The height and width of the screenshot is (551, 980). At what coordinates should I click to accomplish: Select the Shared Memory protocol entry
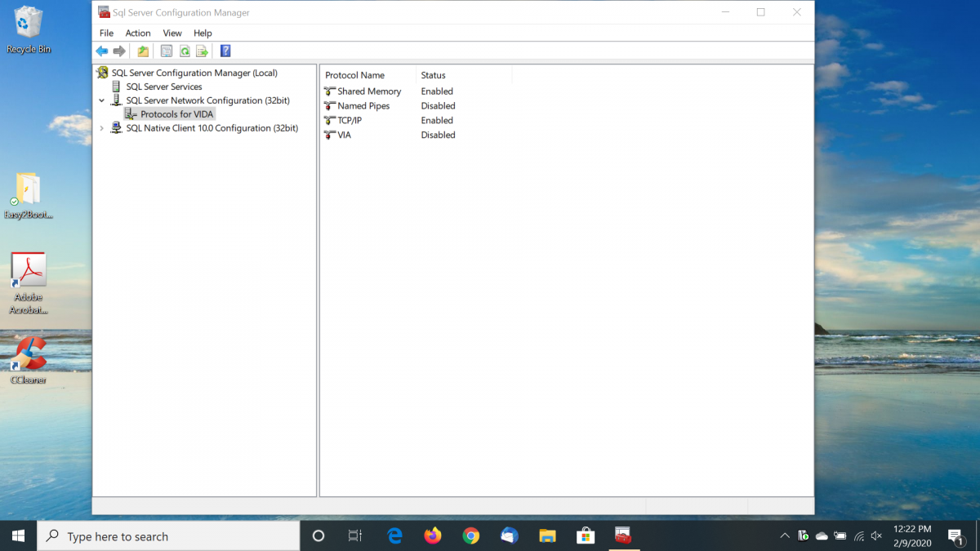pos(368,91)
